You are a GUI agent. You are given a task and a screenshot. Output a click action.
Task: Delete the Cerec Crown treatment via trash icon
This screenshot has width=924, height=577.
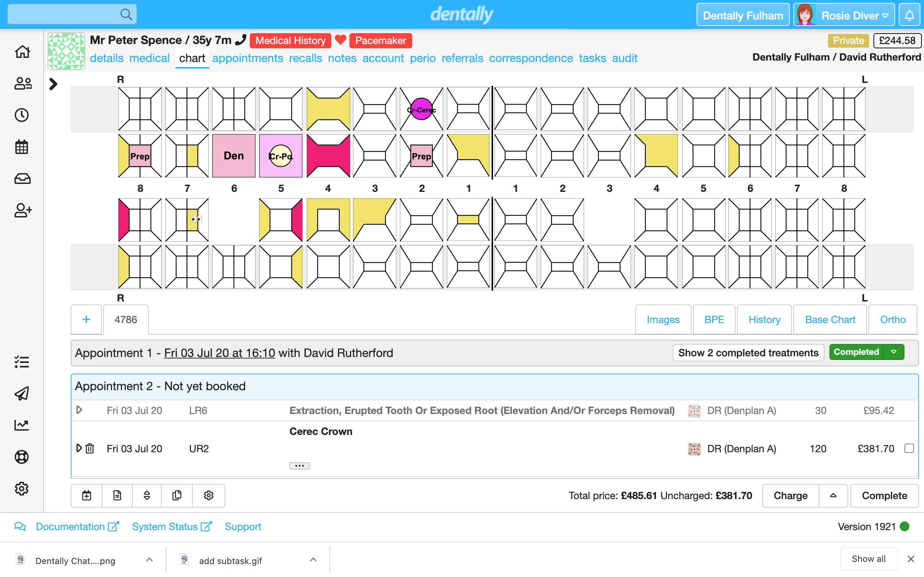(x=90, y=448)
